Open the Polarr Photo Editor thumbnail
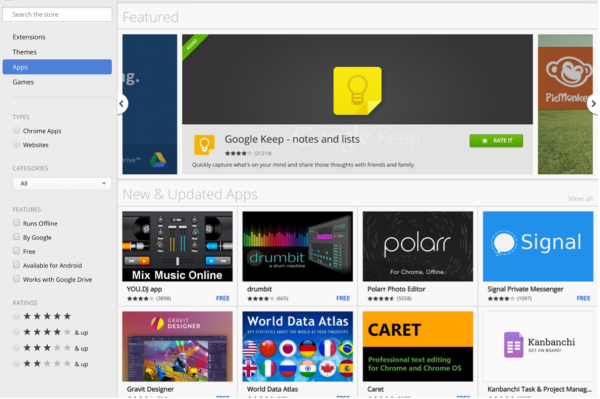Viewport: 600px width, 399px height. point(418,246)
